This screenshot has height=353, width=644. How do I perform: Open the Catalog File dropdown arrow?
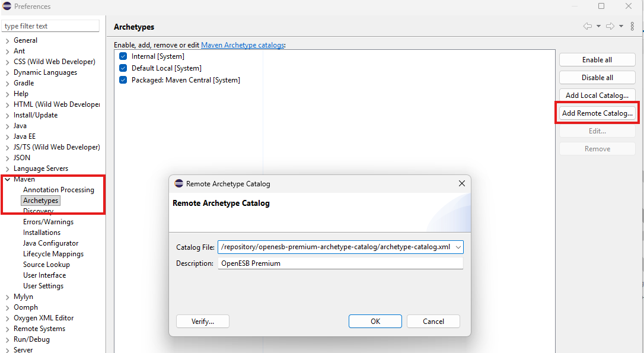point(458,247)
